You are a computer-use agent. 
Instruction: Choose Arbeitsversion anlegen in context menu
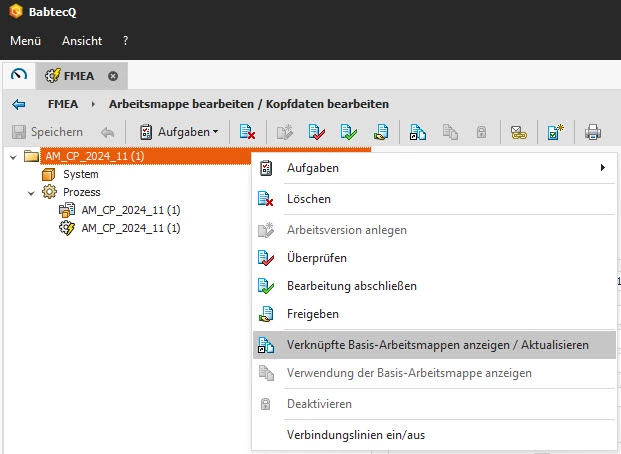coord(434,230)
